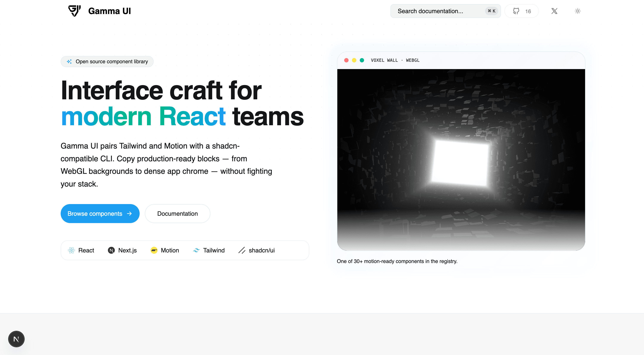Click the gradient modern React heading text

tap(143, 116)
